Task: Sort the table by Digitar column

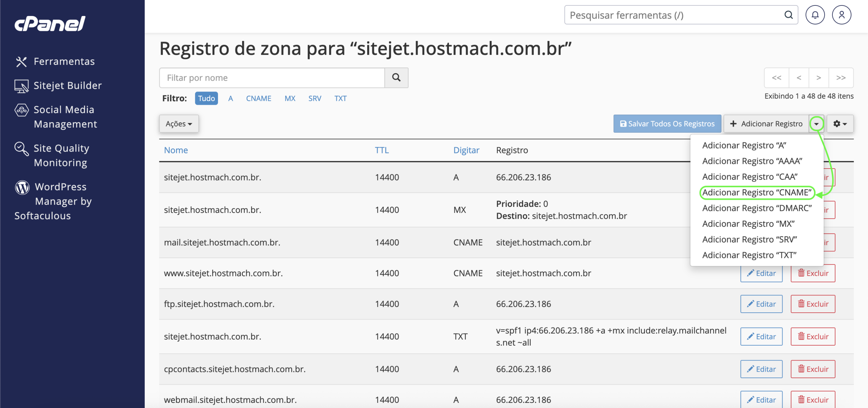Action: 466,150
